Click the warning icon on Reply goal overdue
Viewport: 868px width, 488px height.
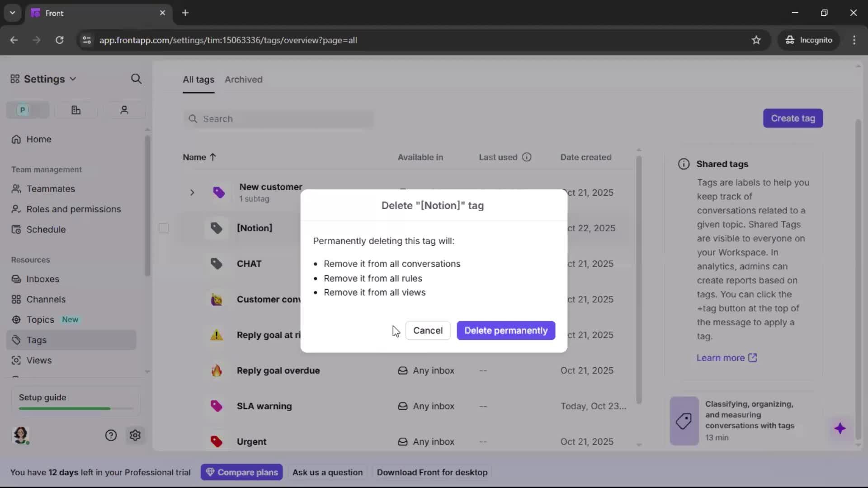coord(217,371)
